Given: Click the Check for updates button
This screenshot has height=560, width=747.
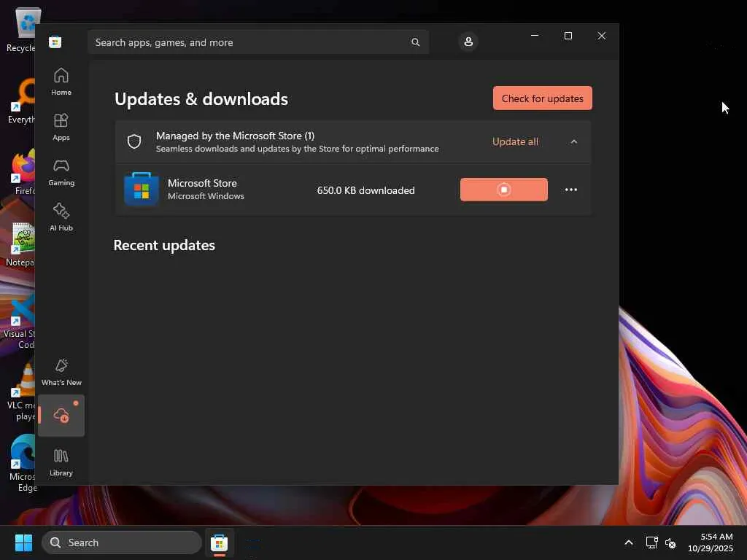Looking at the screenshot, I should 543,98.
